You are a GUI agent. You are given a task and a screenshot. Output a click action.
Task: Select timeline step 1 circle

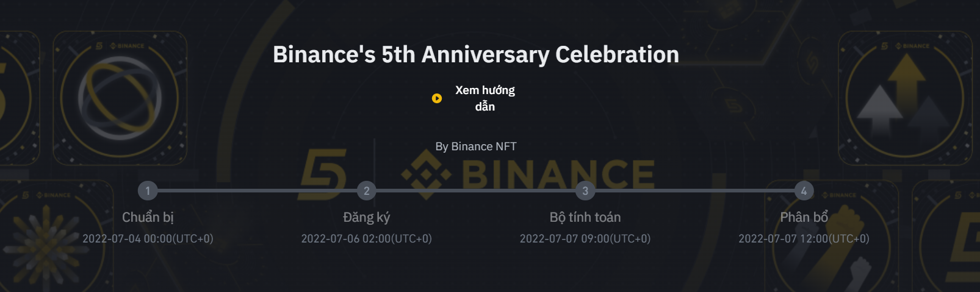click(x=148, y=191)
